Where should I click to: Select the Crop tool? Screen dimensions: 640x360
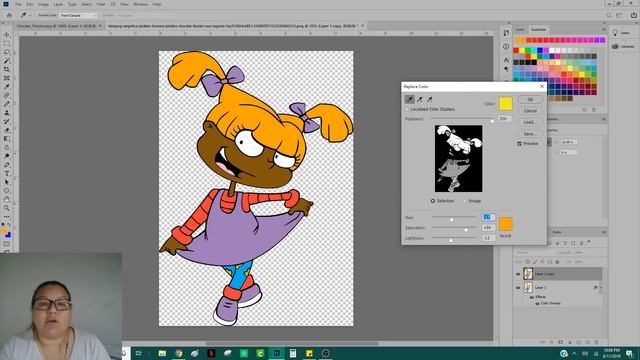[x=7, y=69]
